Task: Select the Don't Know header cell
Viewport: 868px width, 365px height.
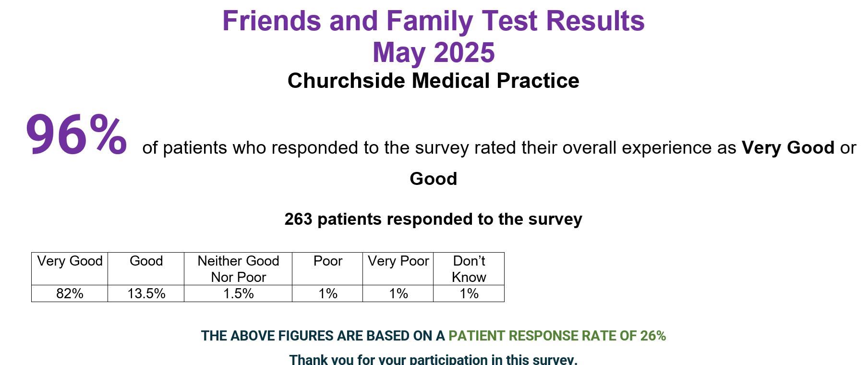Action: (x=469, y=268)
